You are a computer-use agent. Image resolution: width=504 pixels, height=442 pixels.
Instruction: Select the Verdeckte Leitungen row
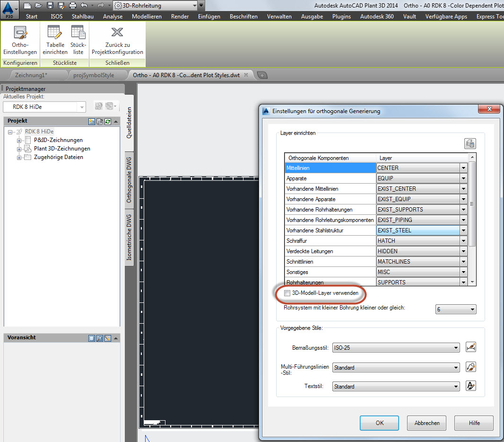330,251
